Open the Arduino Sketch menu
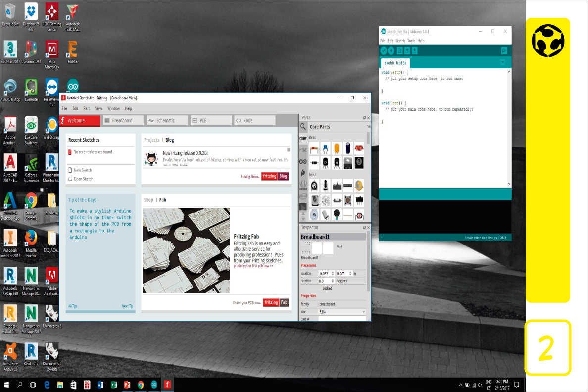This screenshot has width=588, height=392. click(400, 41)
